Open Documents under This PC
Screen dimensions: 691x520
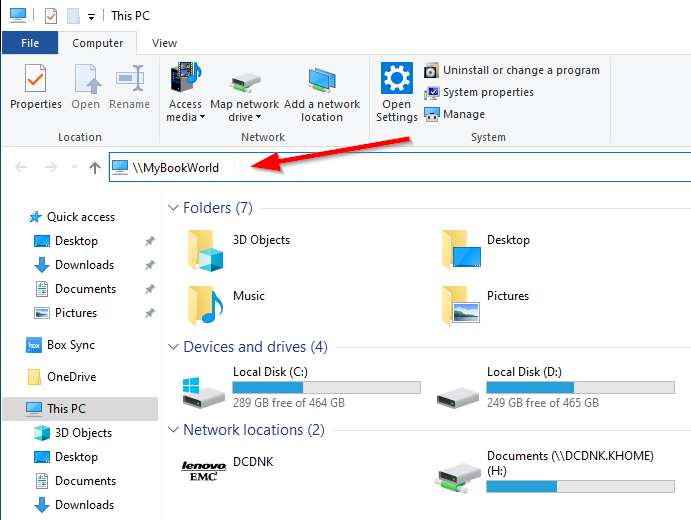coord(75,481)
